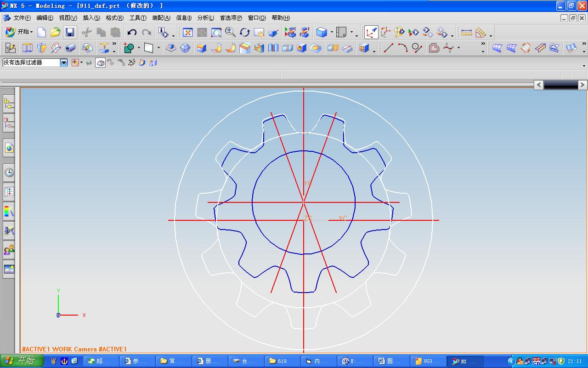Open the Sketch tool icon
The width and height of the screenshot is (588, 368).
pyautogui.click(x=10, y=48)
